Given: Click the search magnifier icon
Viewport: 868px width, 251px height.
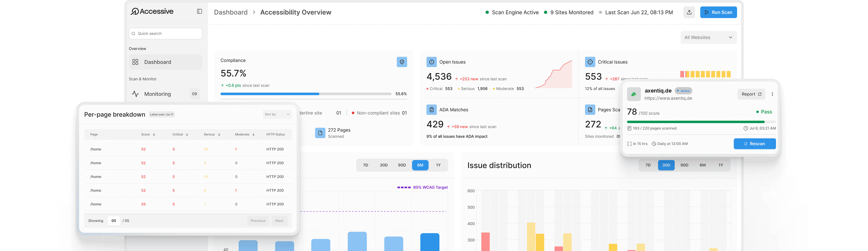Looking at the screenshot, I should (134, 34).
